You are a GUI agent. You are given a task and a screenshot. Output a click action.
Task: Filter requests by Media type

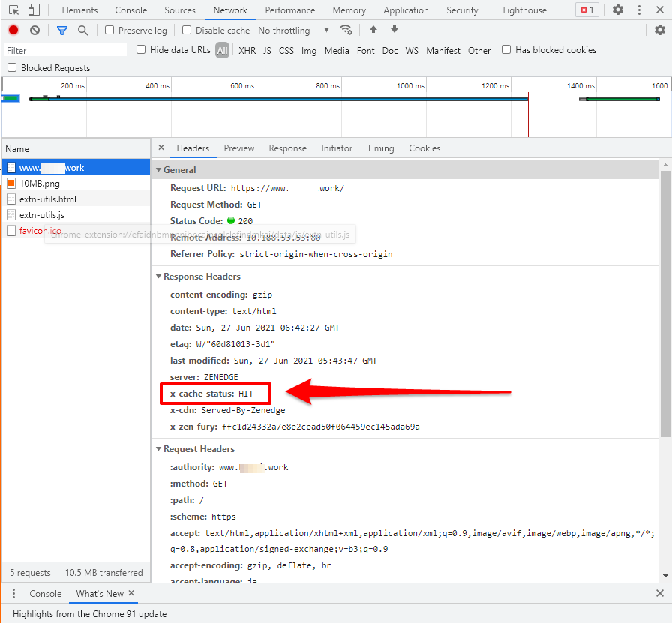coord(337,50)
